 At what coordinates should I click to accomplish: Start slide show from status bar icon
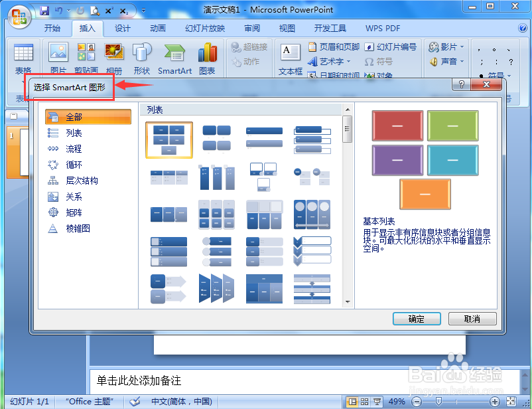(x=377, y=402)
